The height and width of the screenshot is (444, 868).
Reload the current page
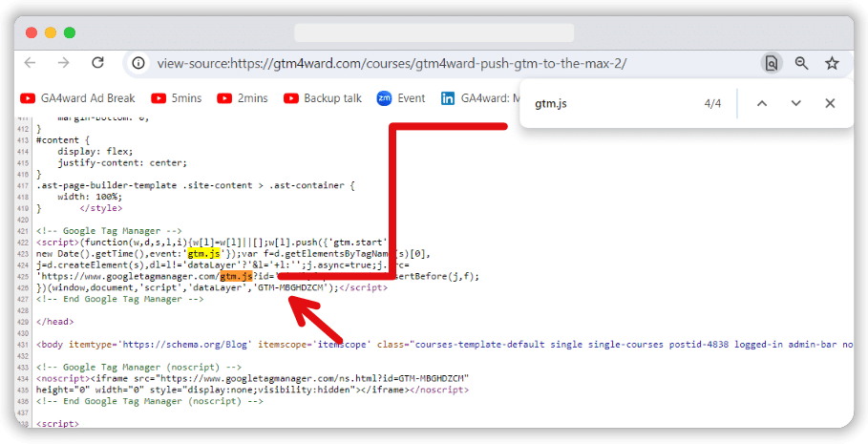pyautogui.click(x=98, y=63)
